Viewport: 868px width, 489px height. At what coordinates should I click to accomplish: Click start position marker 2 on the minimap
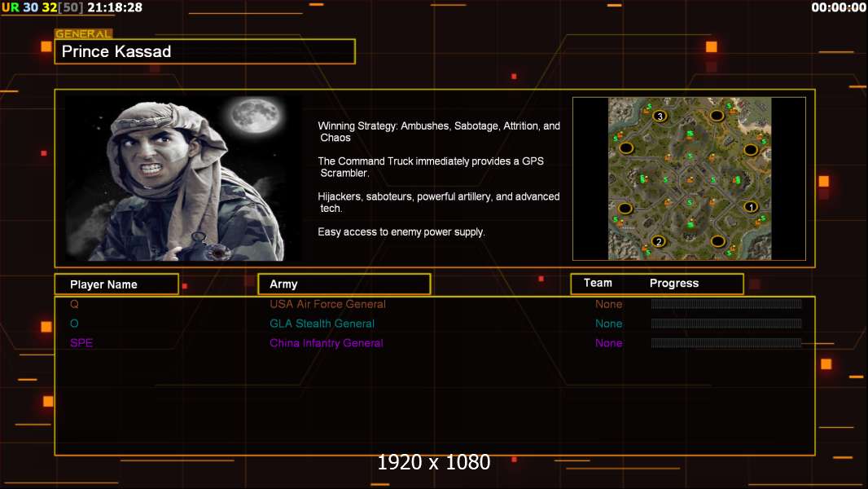[x=658, y=241]
